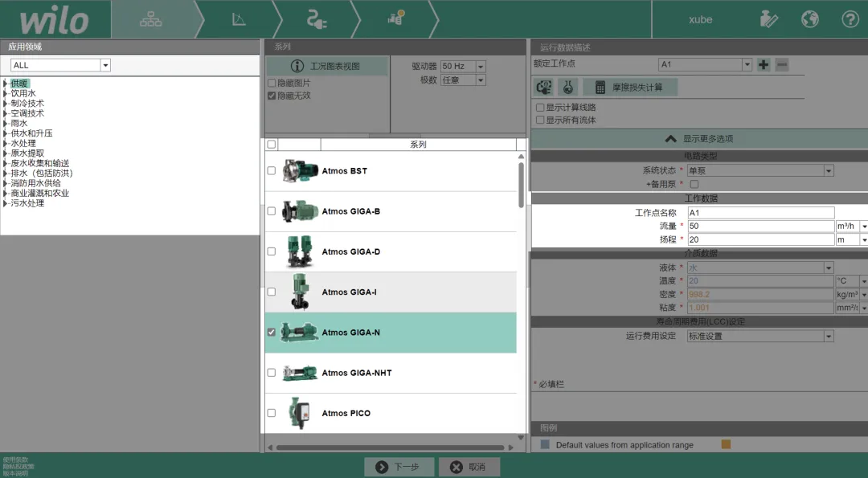The height and width of the screenshot is (478, 868).
Task: Click the Atmos GIGA-D pump image
Action: (300, 251)
